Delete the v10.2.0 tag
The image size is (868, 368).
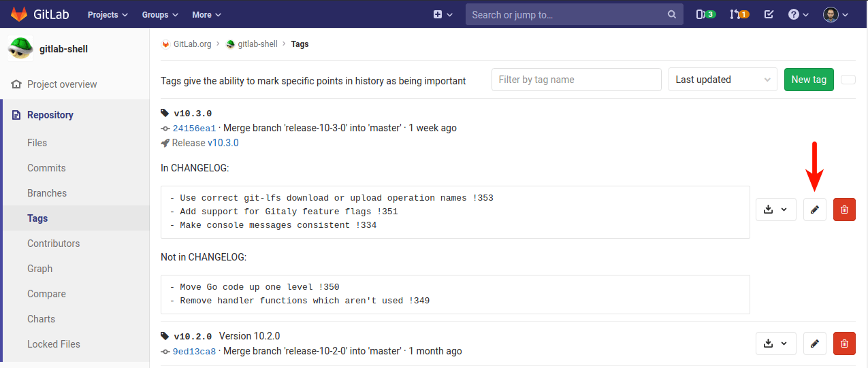click(844, 344)
